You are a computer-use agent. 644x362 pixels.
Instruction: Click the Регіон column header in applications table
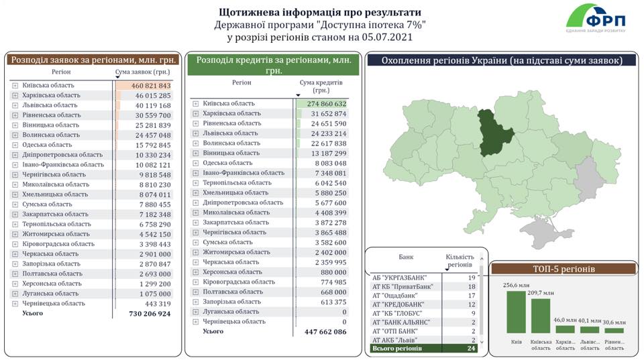click(60, 72)
